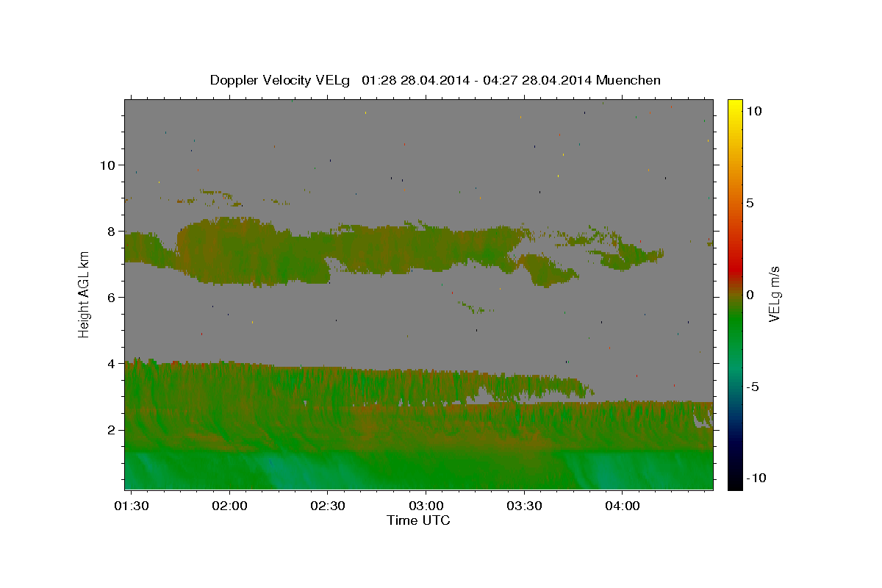The image size is (882, 588).
Task: Click the "Time UTC" axis label
Action: [x=418, y=520]
